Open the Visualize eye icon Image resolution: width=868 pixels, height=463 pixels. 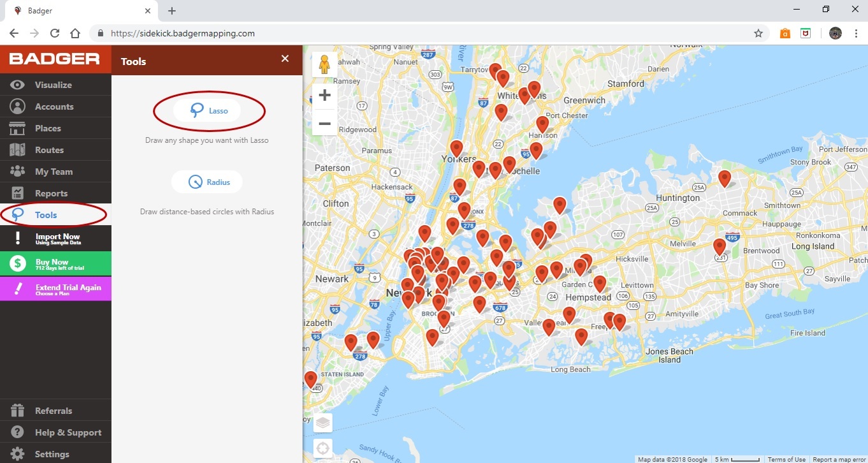(18, 85)
